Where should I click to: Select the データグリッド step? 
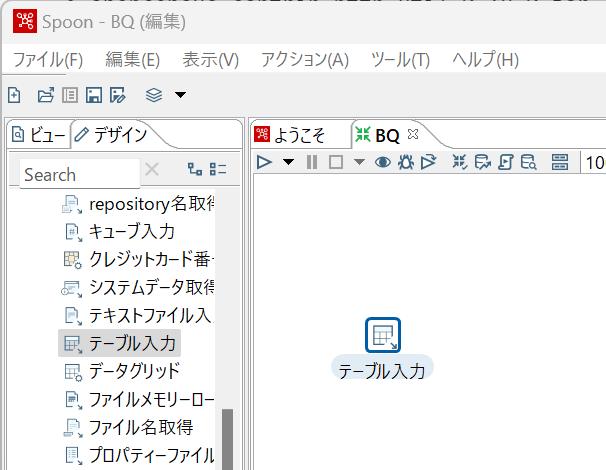(122, 371)
